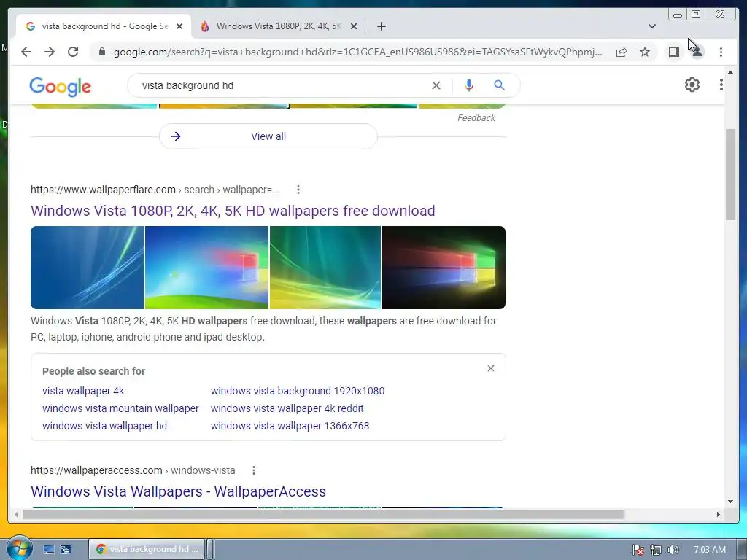Search windows vista wallpaper 4k reddit
The image size is (747, 560).
(x=287, y=408)
